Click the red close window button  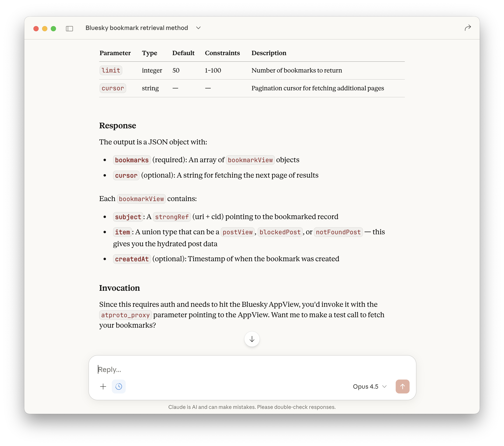tap(36, 29)
